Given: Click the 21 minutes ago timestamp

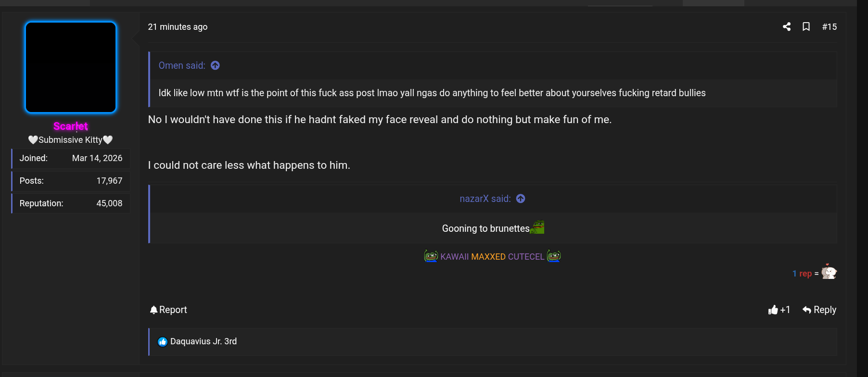Looking at the screenshot, I should click(x=178, y=27).
